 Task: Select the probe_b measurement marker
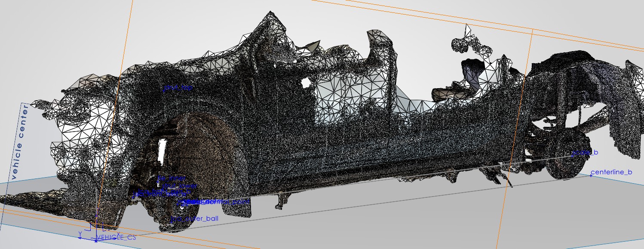tap(572, 156)
